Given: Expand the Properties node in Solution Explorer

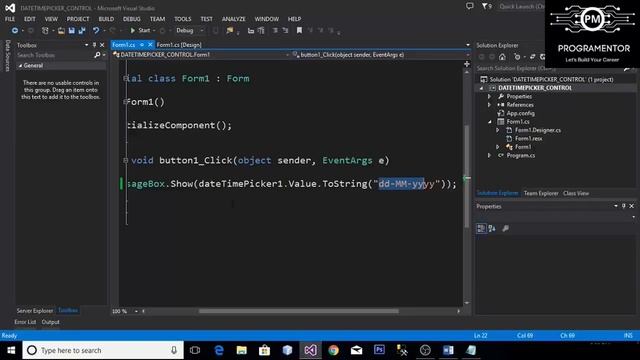Looking at the screenshot, I should pyautogui.click(x=489, y=96).
